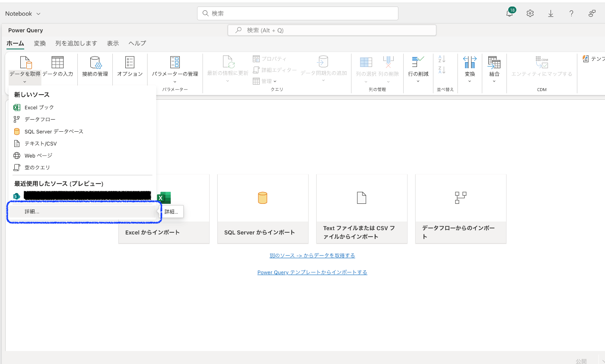Screen dimensions: 605x364
Task: Open Power Query テンプレートからインポートする link
Action: pyautogui.click(x=312, y=272)
